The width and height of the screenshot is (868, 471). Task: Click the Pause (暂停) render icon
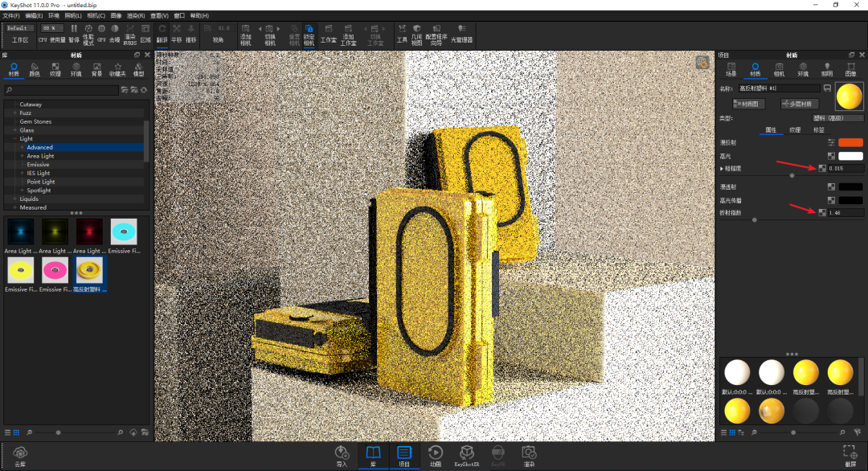74,32
